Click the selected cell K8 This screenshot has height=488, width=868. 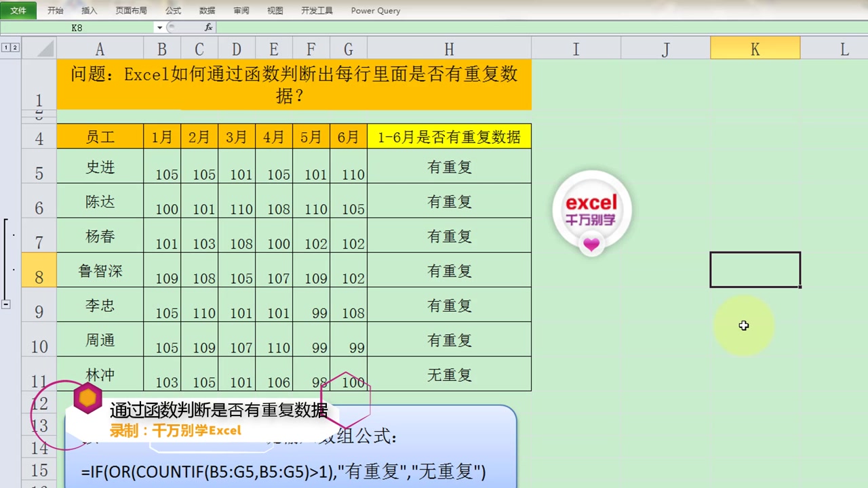pos(755,270)
